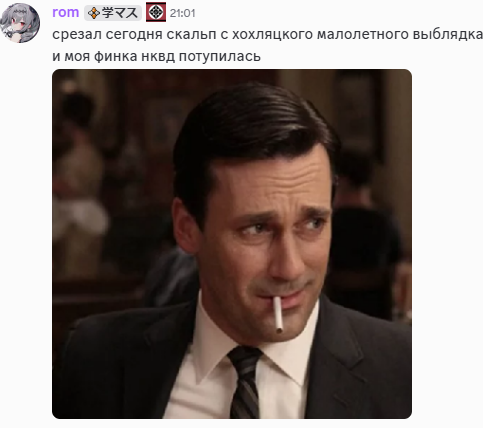The image size is (483, 428).
Task: Click the striped tie in the image
Action: tap(246, 382)
